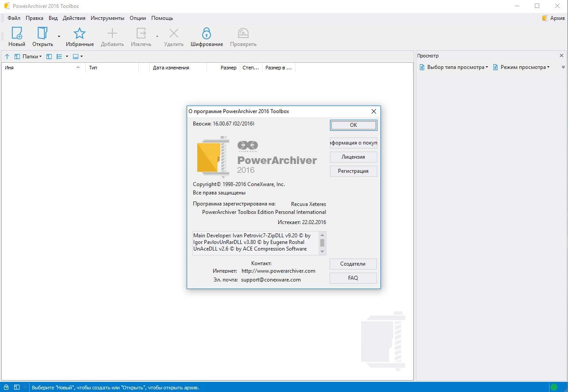This screenshot has width=568, height=392.
Task: Open the Правка menu
Action: click(35, 18)
